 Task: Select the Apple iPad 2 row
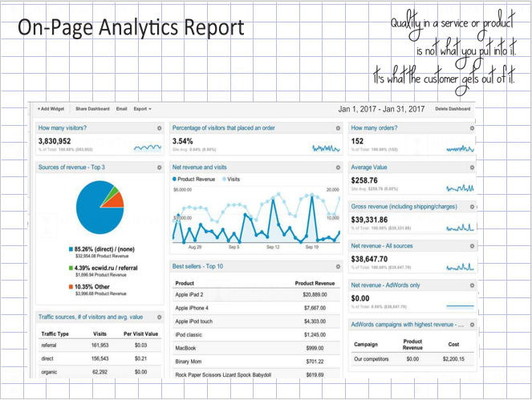coord(256,295)
